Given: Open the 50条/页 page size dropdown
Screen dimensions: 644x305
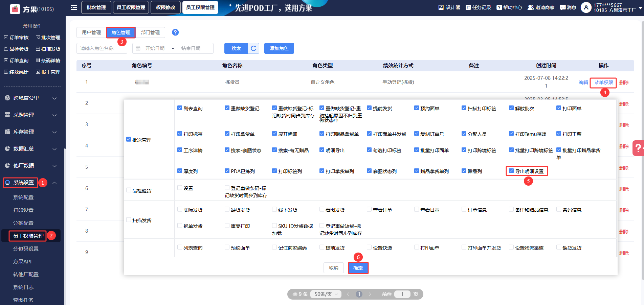Looking at the screenshot, I should pyautogui.click(x=326, y=294).
